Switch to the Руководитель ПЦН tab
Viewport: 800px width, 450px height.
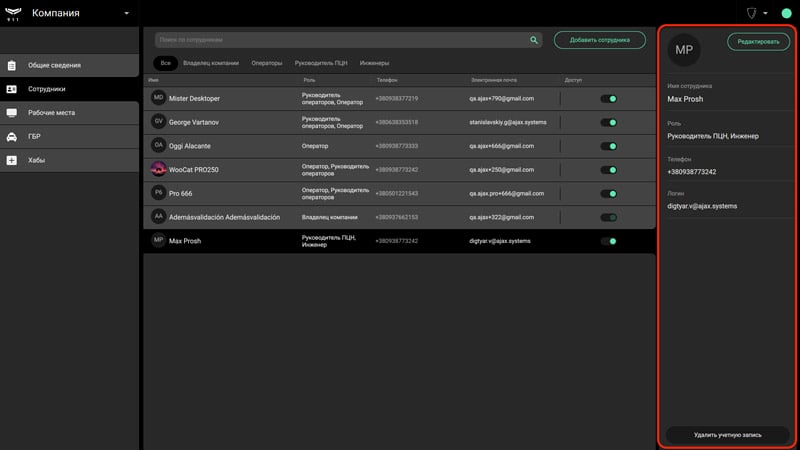coord(321,63)
